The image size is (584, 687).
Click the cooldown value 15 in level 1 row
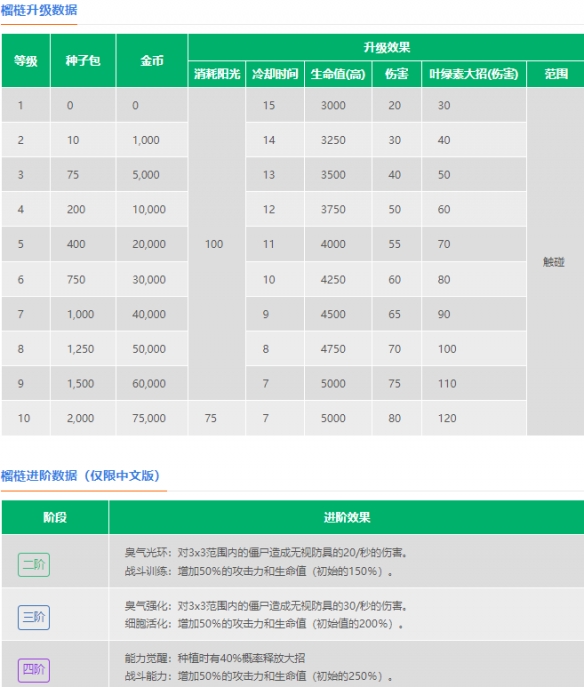(275, 106)
